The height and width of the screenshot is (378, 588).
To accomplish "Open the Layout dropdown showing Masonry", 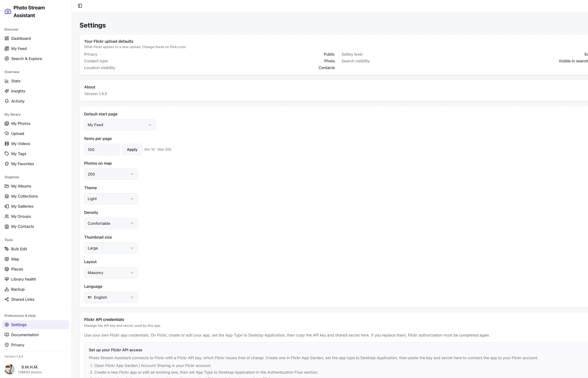I will click(x=111, y=273).
